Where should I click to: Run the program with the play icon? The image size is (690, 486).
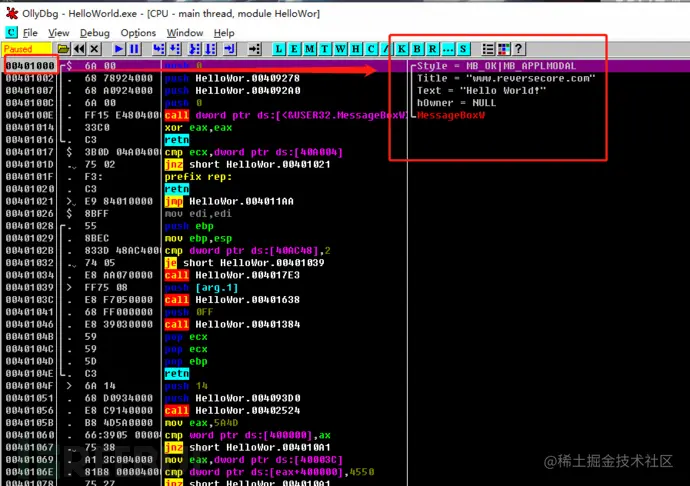tap(118, 49)
